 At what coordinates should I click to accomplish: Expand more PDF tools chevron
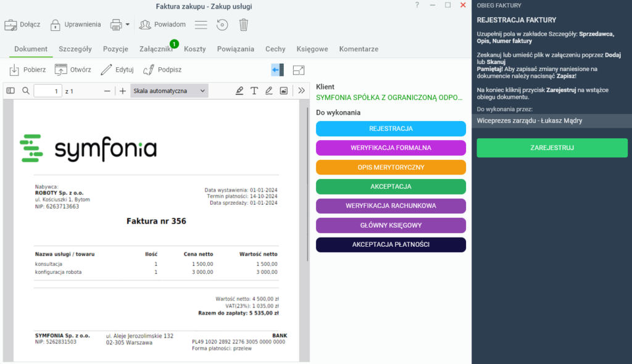coord(301,91)
